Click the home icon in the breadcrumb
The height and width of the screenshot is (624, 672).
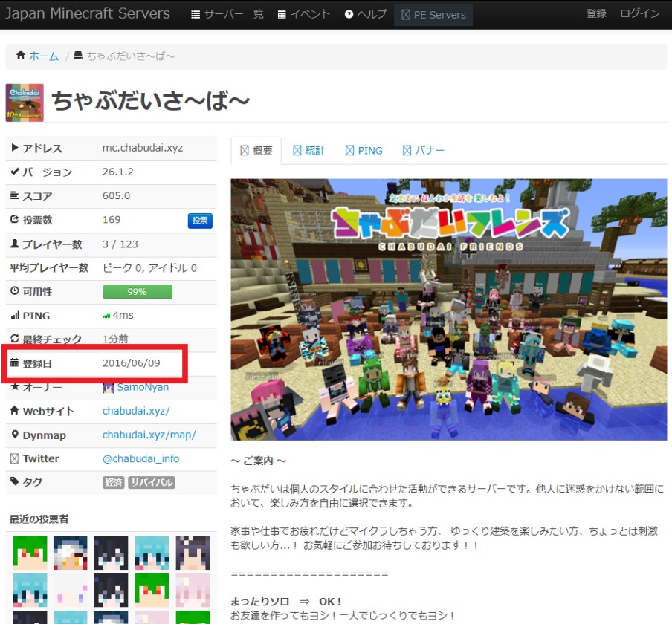[21, 55]
